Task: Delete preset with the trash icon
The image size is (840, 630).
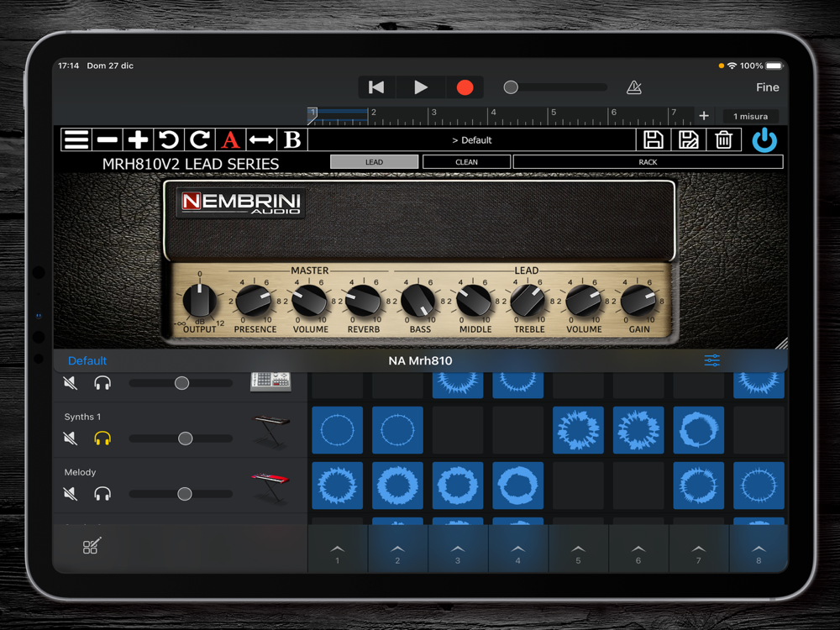Action: (724, 139)
